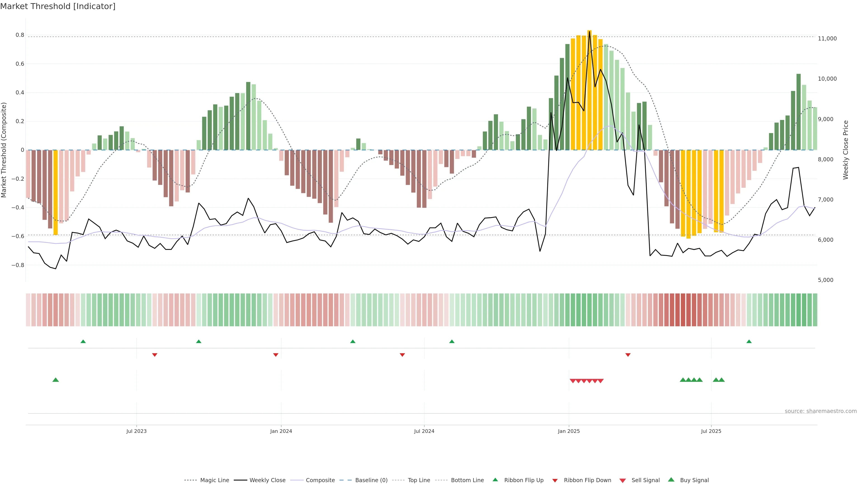The width and height of the screenshot is (868, 488).
Task: Click the Jul 2024 x-axis tick label
Action: [x=424, y=431]
